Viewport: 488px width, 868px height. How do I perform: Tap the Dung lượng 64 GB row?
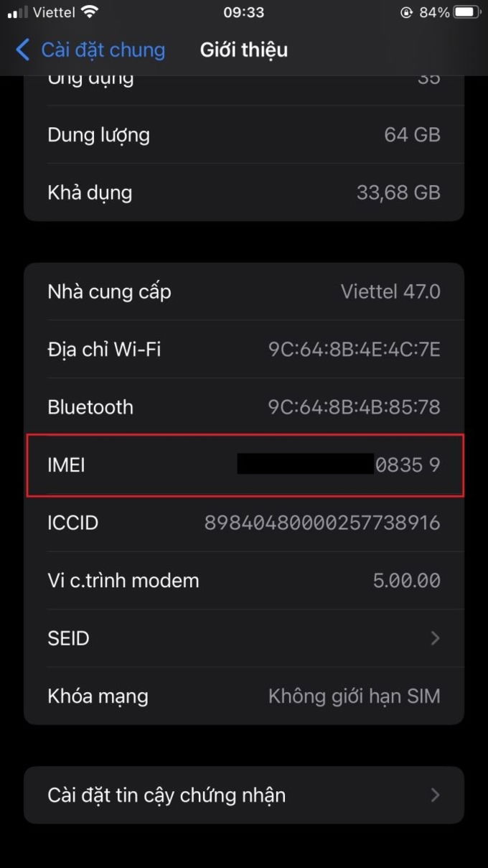244,134
